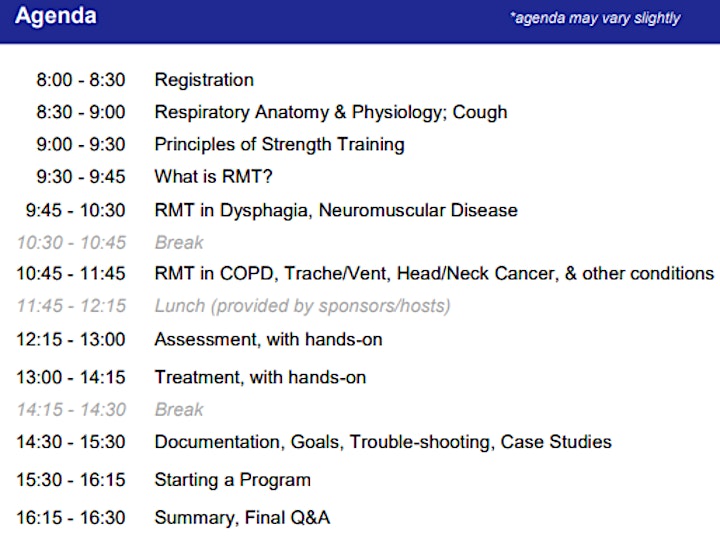Click the Starting a Program item
The height and width of the screenshot is (552, 720).
click(232, 480)
